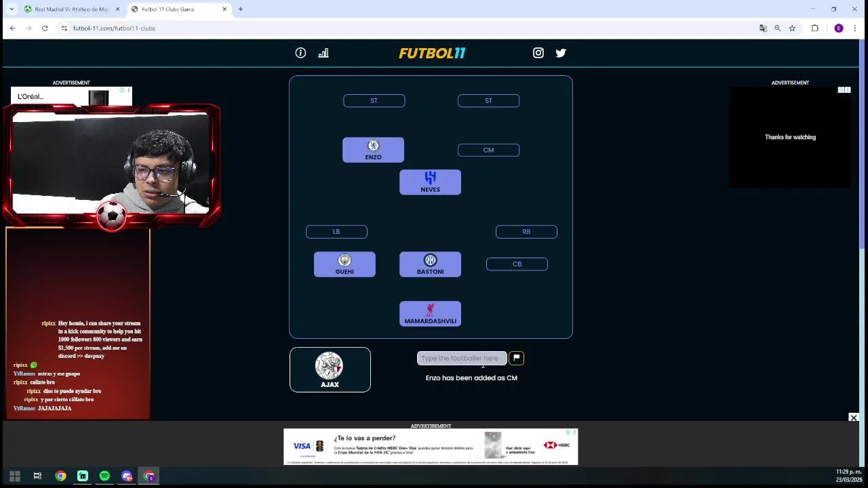Close the Futbol 11 Clubs Game tab

(224, 9)
